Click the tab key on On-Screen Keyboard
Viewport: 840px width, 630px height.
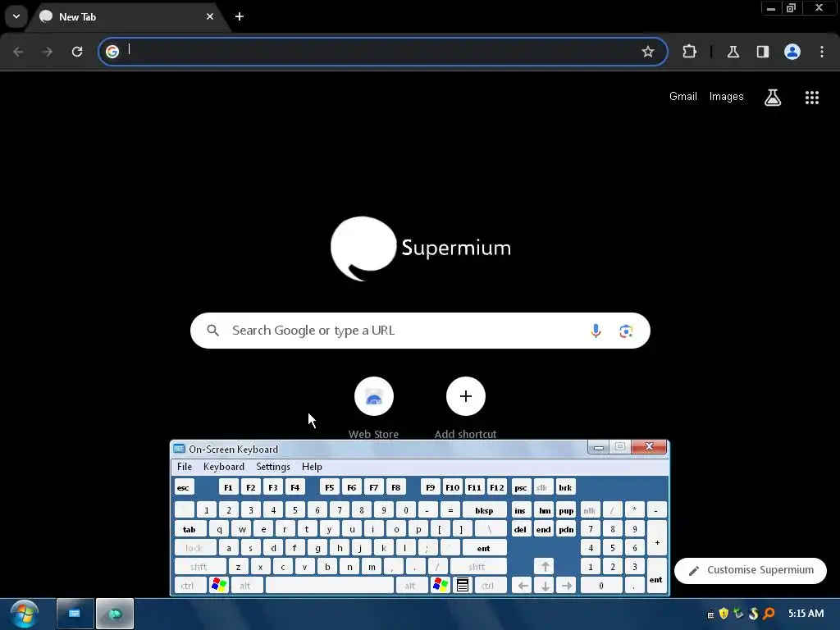click(189, 529)
